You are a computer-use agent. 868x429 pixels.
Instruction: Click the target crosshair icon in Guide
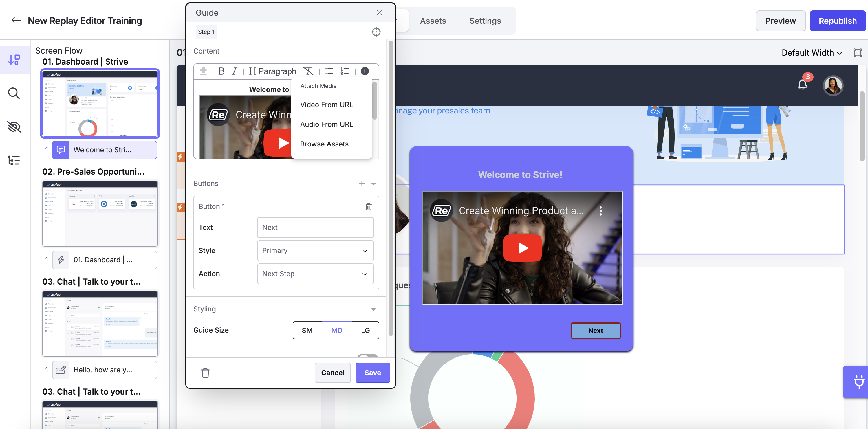pyautogui.click(x=376, y=32)
